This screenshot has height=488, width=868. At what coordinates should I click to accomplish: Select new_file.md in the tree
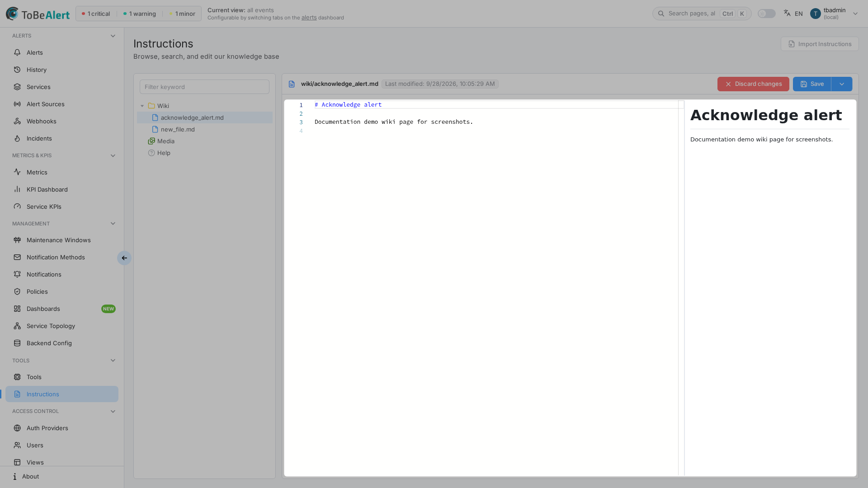[205, 129]
